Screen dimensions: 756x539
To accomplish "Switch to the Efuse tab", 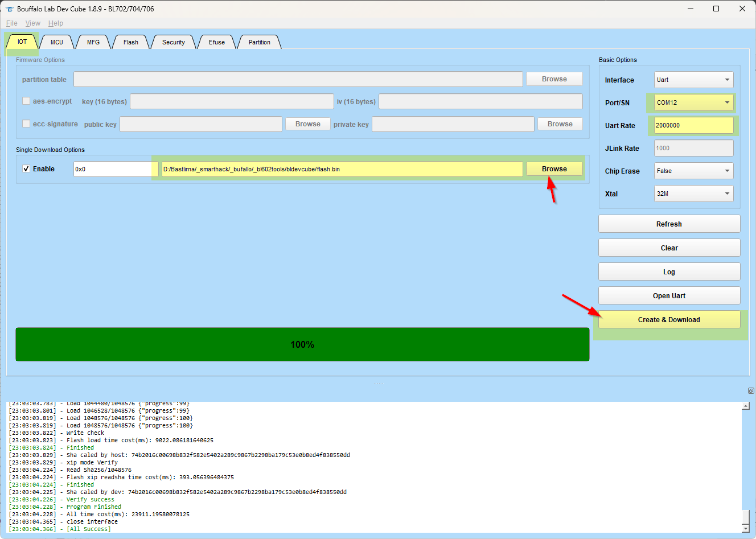I will tap(217, 42).
